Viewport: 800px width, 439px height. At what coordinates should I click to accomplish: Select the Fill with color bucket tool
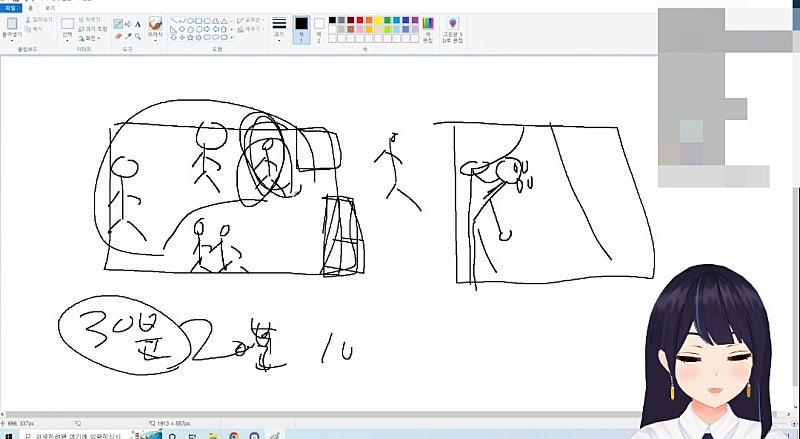[x=128, y=24]
